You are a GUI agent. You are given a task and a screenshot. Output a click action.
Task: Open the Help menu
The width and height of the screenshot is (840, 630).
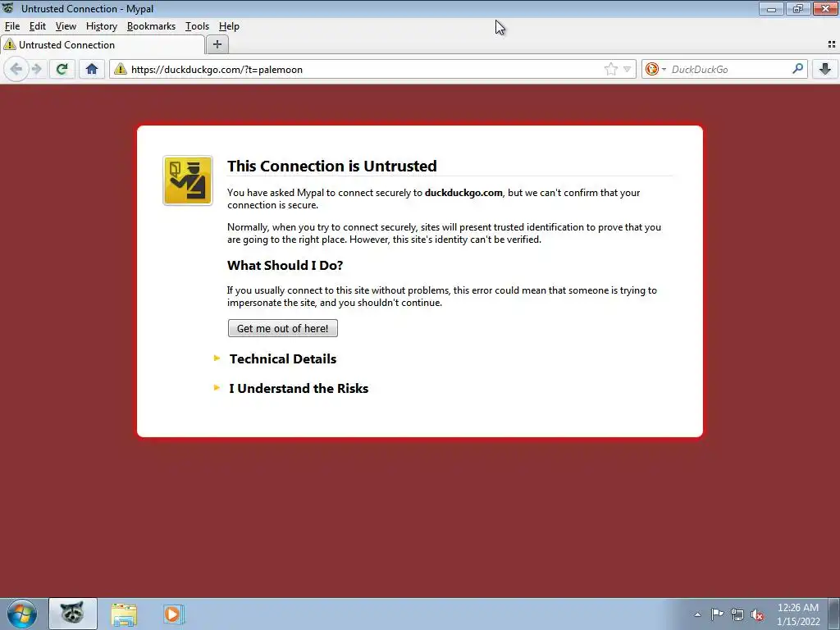coord(229,26)
